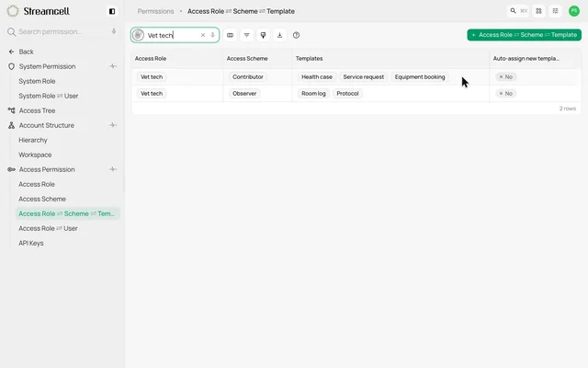Open Workspace in the sidebar
Image resolution: width=588 pixels, height=368 pixels.
pos(35,155)
